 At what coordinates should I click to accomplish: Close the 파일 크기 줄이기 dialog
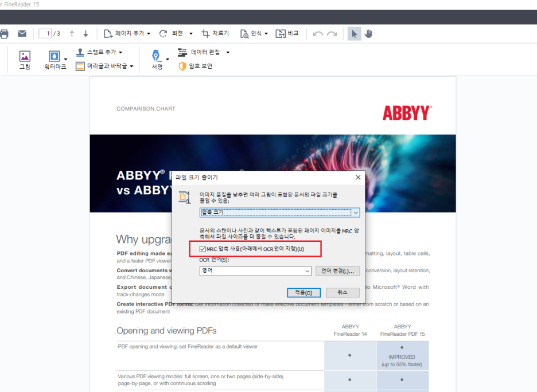click(358, 177)
